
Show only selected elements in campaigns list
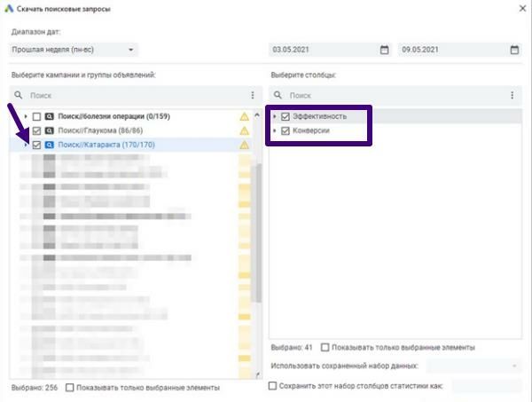tap(69, 388)
